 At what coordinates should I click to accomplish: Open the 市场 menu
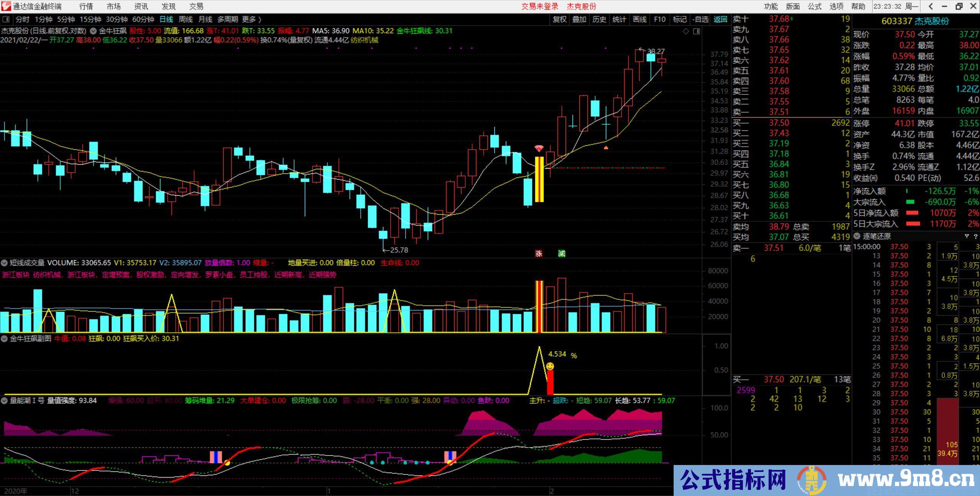click(x=113, y=7)
